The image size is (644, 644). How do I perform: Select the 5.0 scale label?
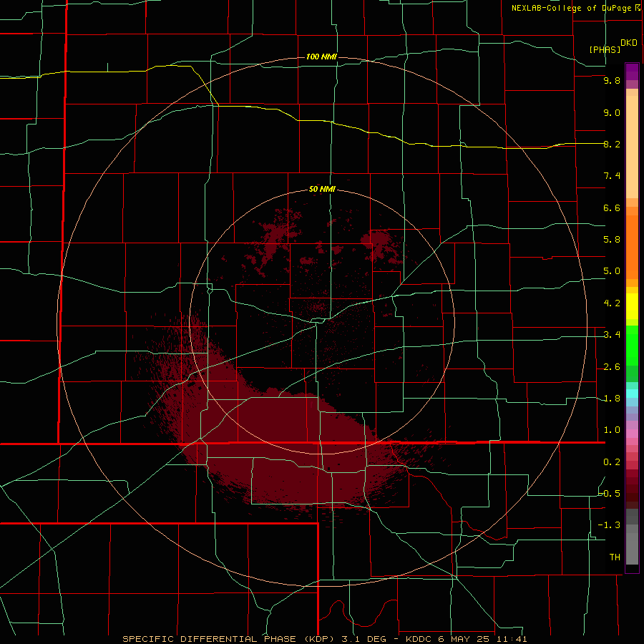pos(612,271)
